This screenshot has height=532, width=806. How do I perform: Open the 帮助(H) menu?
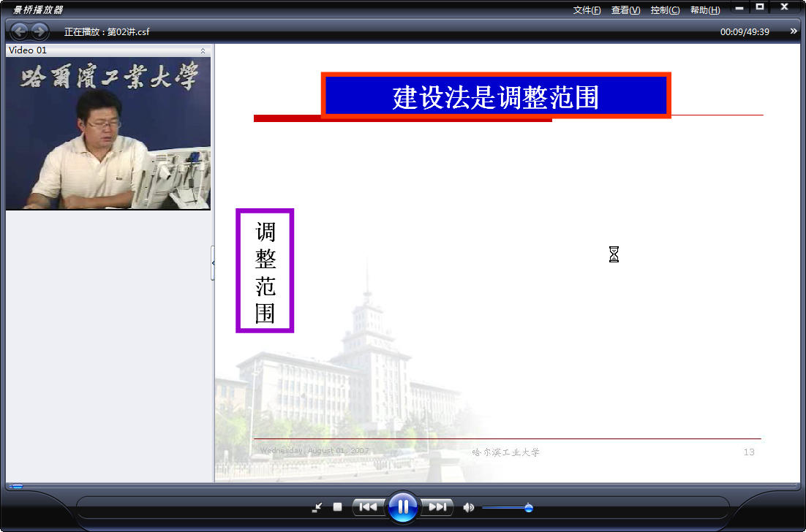click(705, 10)
